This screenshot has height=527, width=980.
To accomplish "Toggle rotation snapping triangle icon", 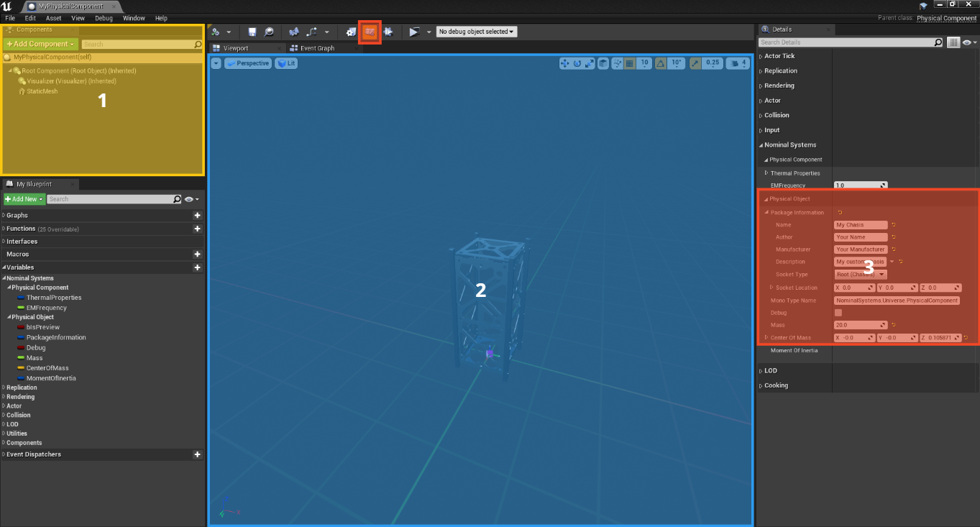I will [x=659, y=63].
